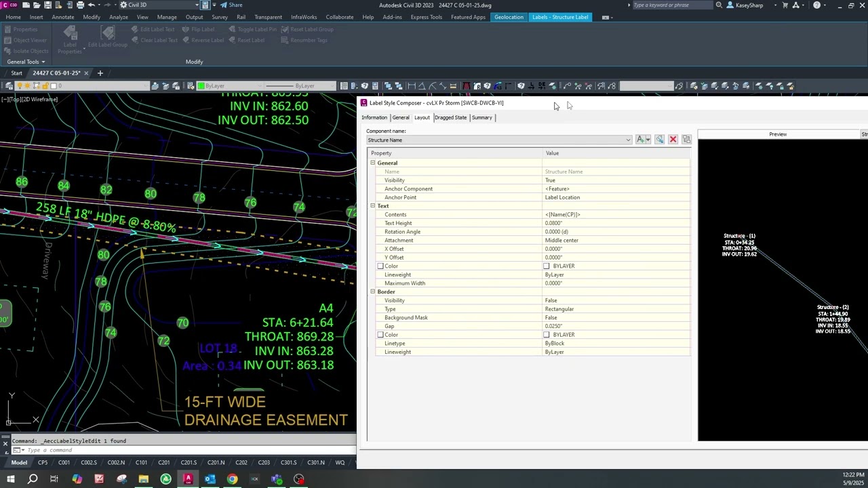Screen dimensions: 868x488
Task: Open the Annotate ribbon tab
Action: pyautogui.click(x=63, y=17)
